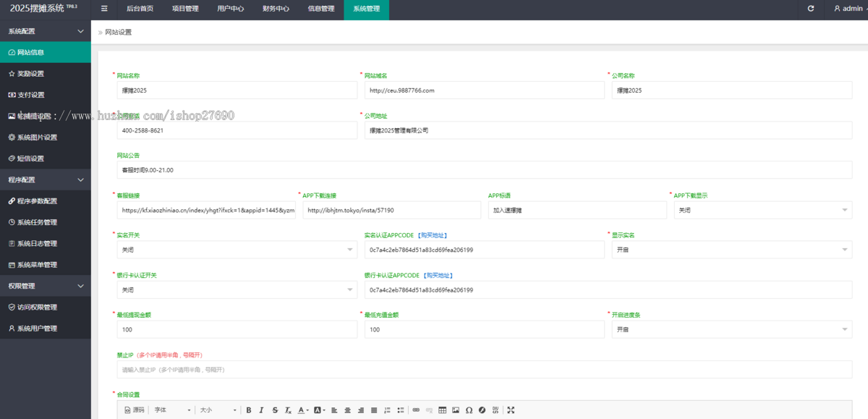Open 信息管理 tab
Viewport: 868px width, 419px height.
tap(321, 9)
